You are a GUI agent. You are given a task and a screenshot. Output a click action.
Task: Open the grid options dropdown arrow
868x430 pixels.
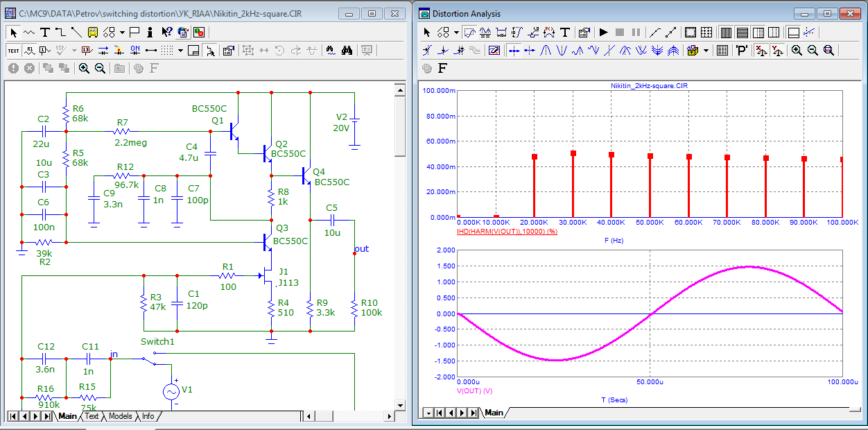[x=181, y=50]
